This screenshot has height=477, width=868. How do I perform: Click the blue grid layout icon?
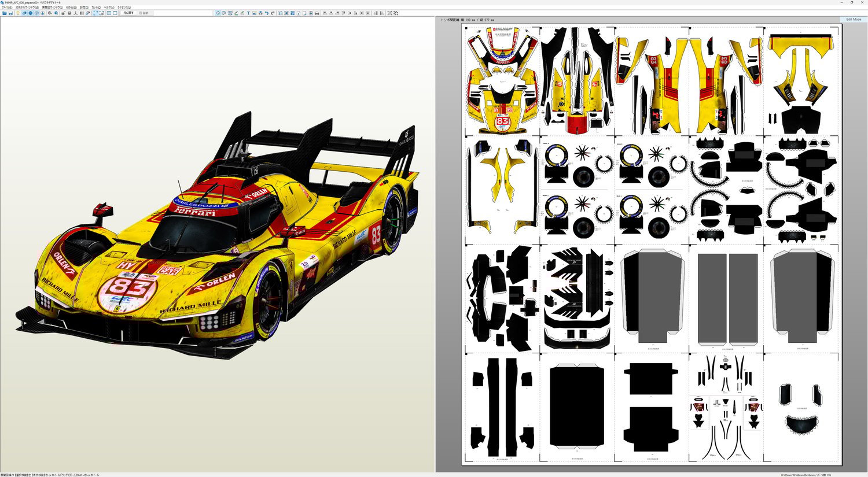292,13
